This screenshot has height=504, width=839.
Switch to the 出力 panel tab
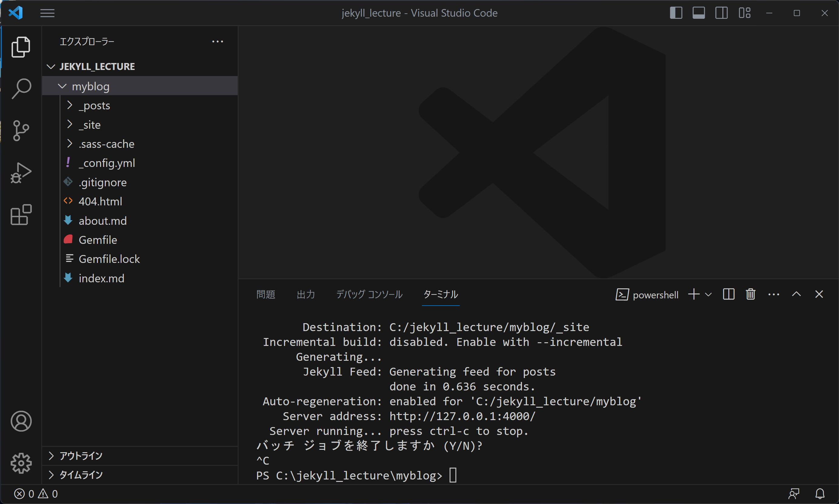(x=306, y=294)
